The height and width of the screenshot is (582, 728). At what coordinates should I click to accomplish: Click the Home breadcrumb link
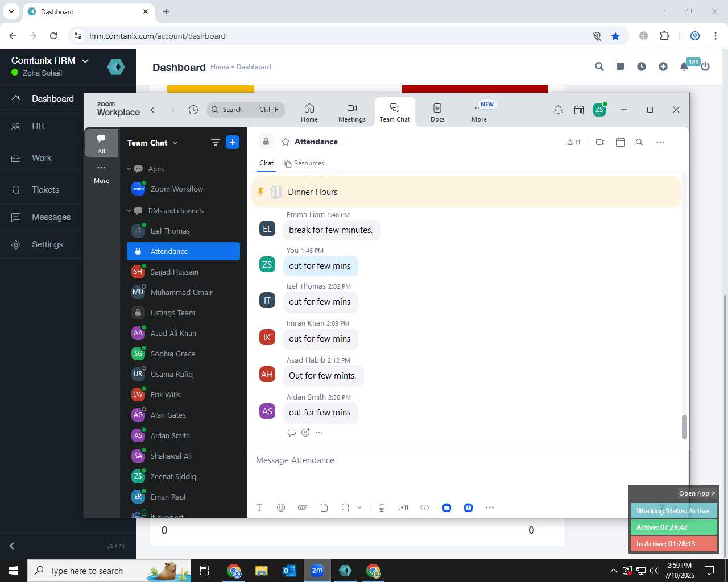tap(220, 67)
